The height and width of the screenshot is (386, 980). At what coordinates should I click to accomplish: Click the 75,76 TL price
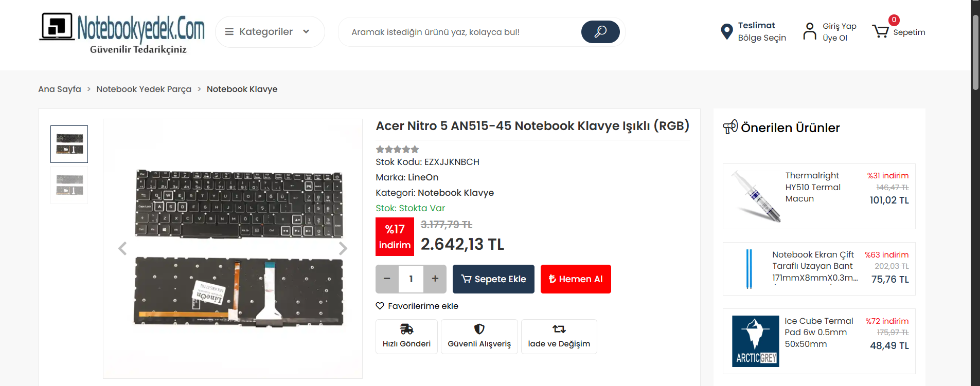[x=890, y=280]
